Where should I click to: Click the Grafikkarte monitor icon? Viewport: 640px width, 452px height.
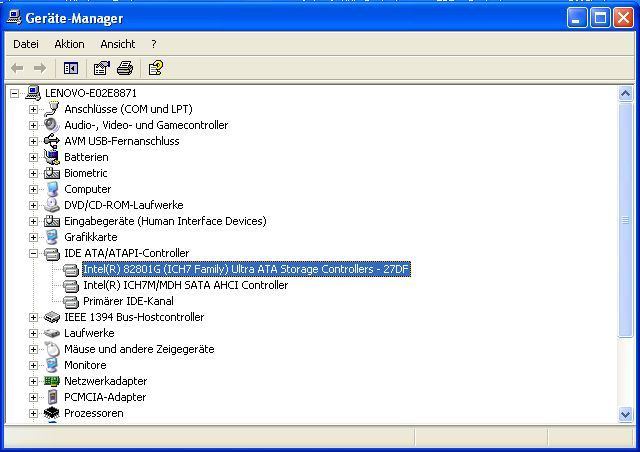point(52,237)
